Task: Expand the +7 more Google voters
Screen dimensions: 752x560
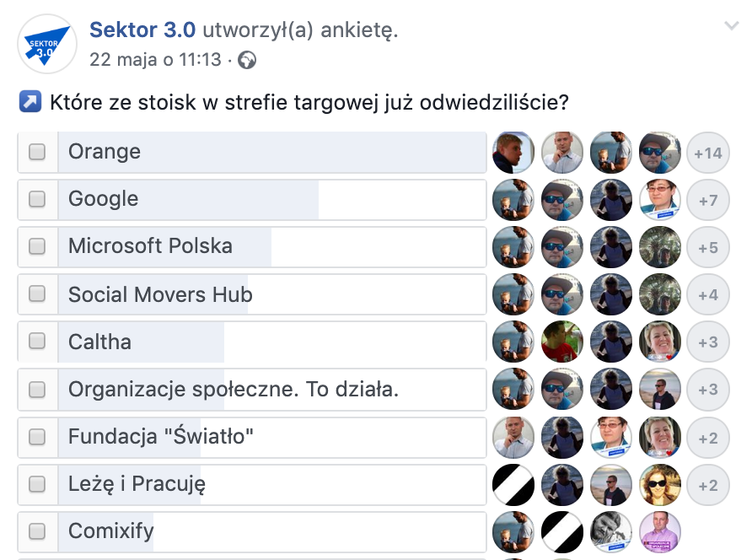Action: (708, 200)
